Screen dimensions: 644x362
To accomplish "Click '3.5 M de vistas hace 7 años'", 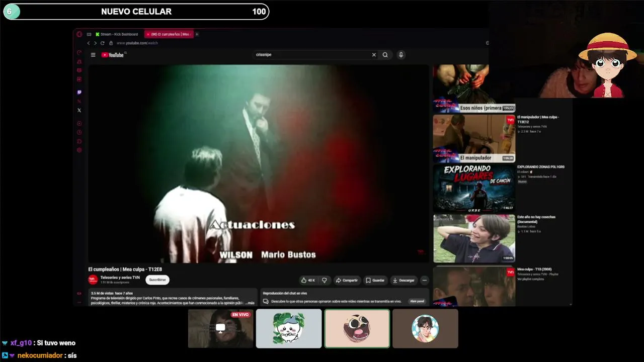I will 112,293.
